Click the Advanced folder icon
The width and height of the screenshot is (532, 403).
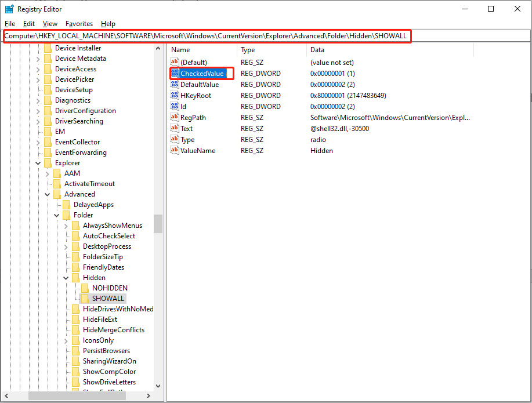(57, 194)
